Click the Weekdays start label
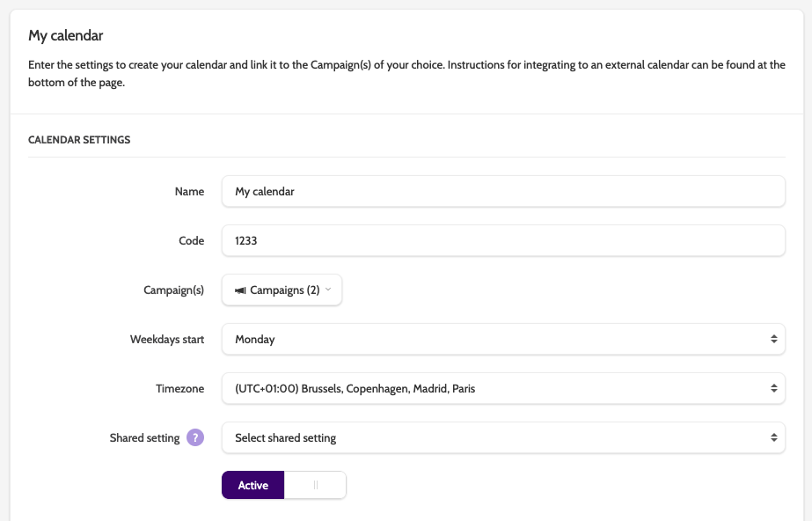 pyautogui.click(x=167, y=339)
